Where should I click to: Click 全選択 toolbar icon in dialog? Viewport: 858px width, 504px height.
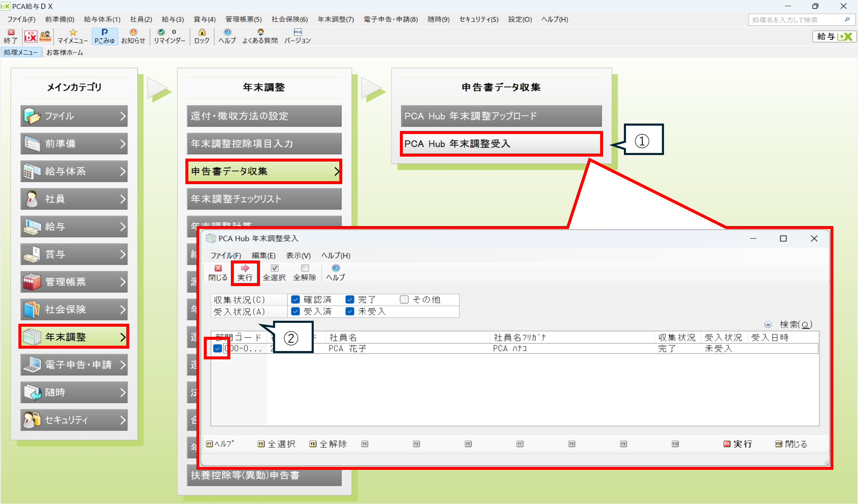[x=274, y=273]
